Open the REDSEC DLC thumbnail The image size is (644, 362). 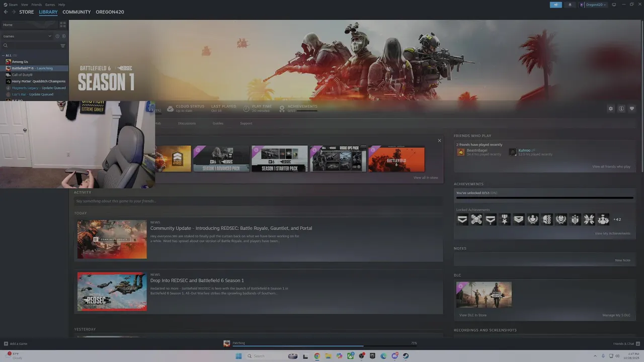(x=484, y=295)
